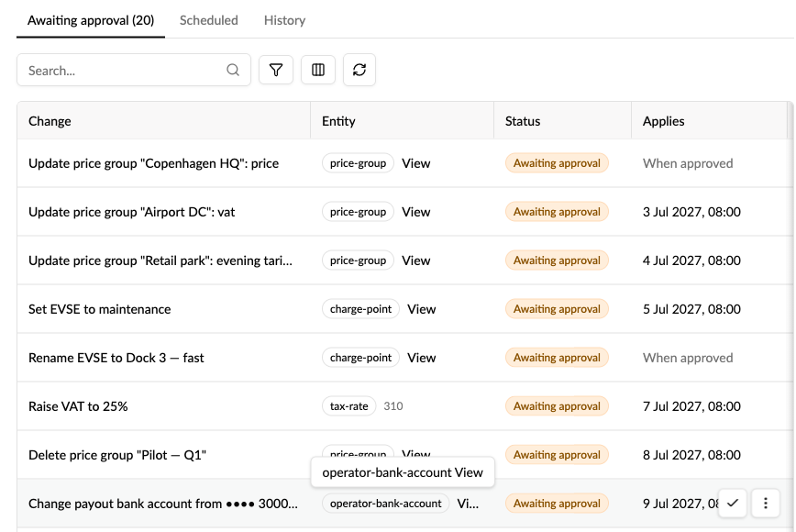View charge-point for Rename EVSE to Dock 3
Image resolution: width=796 pixels, height=532 pixels.
coord(421,358)
